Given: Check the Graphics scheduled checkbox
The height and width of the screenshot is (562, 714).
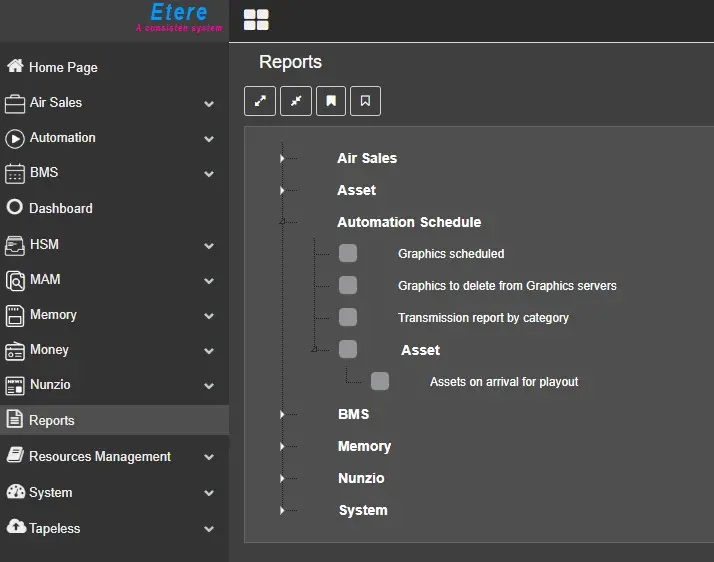Looking at the screenshot, I should (348, 254).
